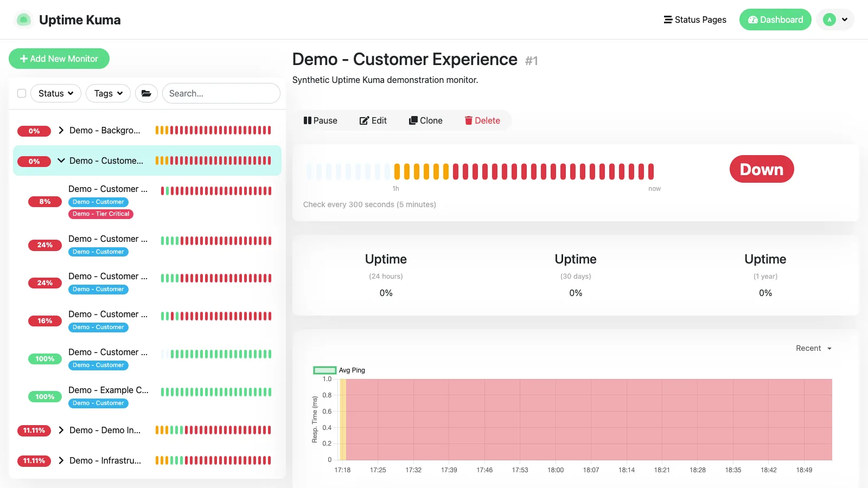Expand the Demo - Demo In... group

click(x=61, y=430)
